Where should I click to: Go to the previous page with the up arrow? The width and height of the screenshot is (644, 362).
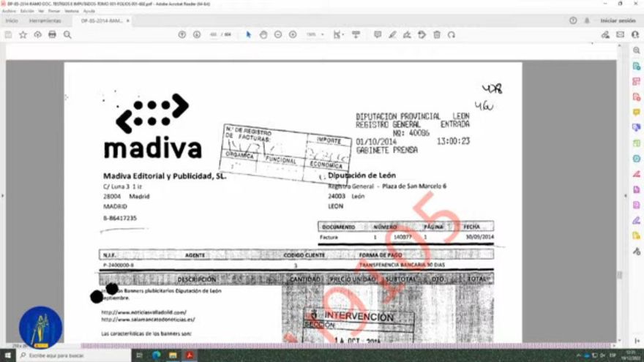point(182,35)
